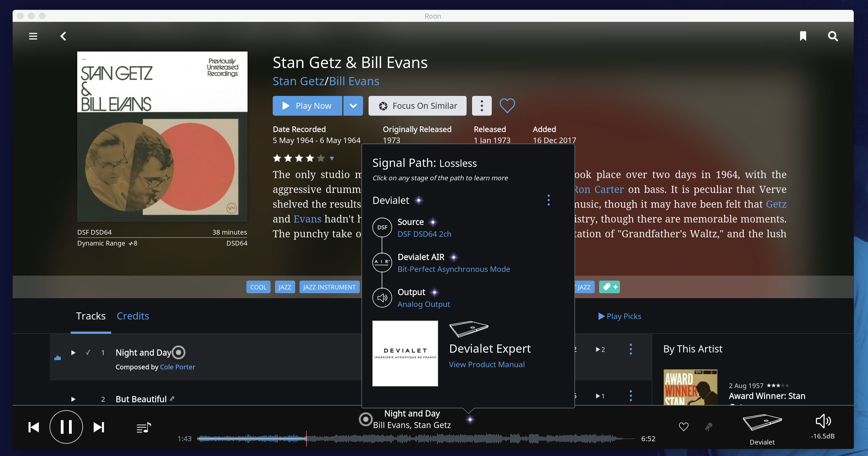Open the Devialet zone picker in footer
This screenshot has width=868, height=456.
(762, 429)
